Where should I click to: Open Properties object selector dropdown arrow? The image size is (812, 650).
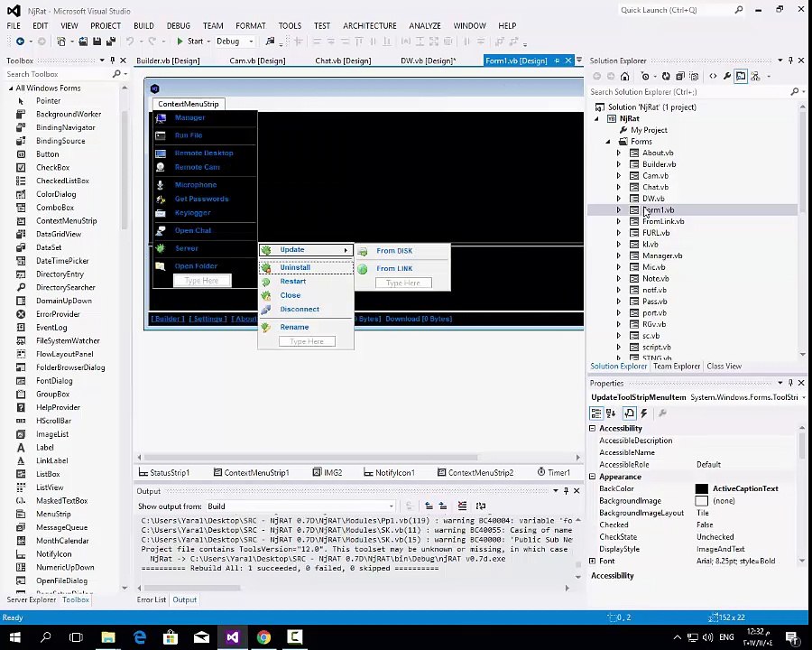[x=803, y=397]
